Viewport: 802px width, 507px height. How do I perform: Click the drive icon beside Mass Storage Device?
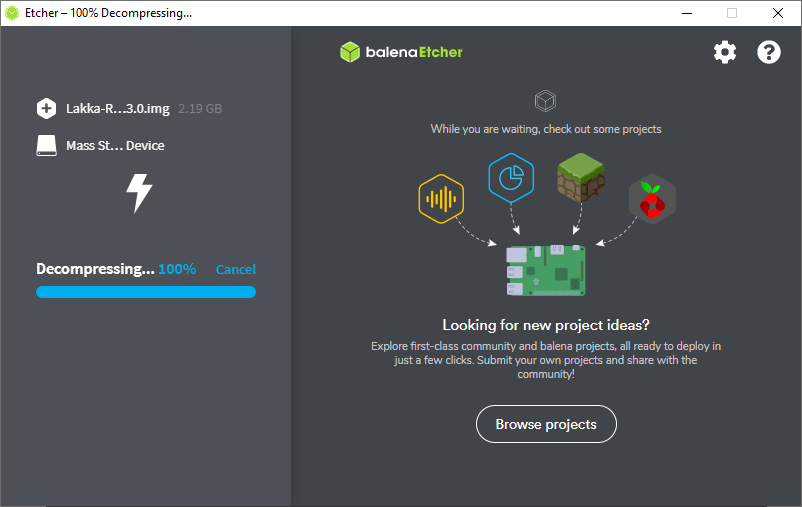[x=47, y=146]
